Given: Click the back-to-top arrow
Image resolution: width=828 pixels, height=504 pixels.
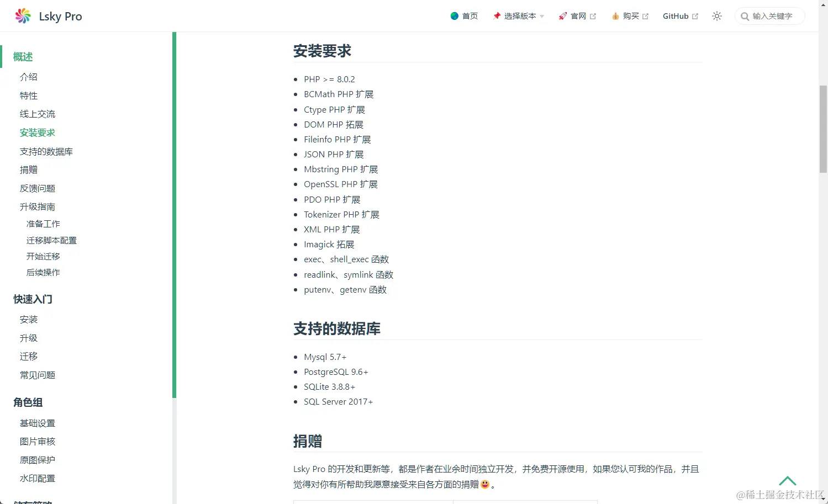Looking at the screenshot, I should (x=787, y=481).
